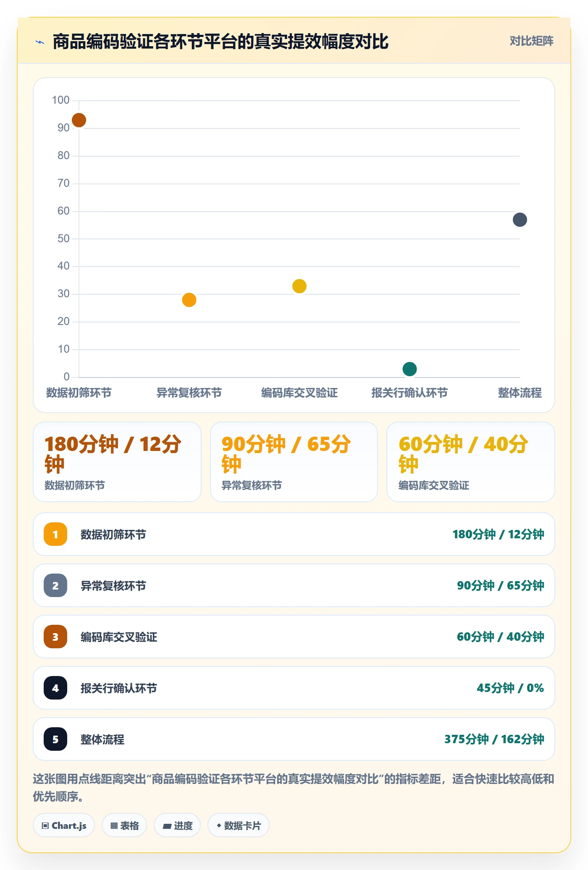Click the Chart.js tag chip
The width and height of the screenshot is (588, 870).
coord(64,825)
